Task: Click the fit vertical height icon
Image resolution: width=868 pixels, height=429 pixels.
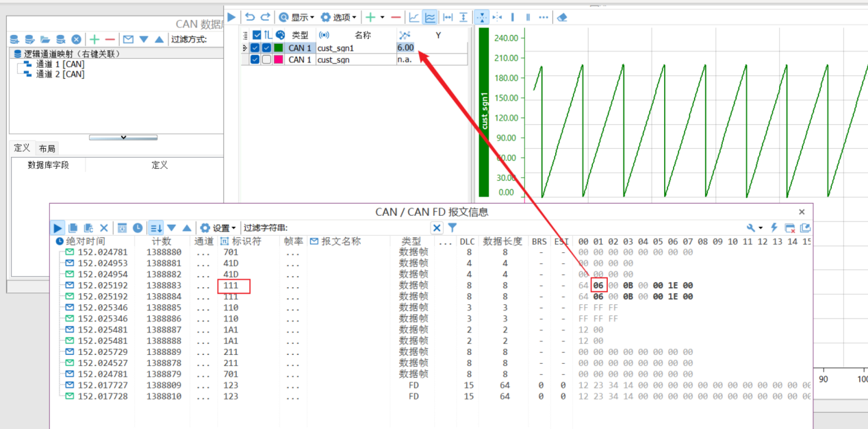Action: tap(463, 17)
